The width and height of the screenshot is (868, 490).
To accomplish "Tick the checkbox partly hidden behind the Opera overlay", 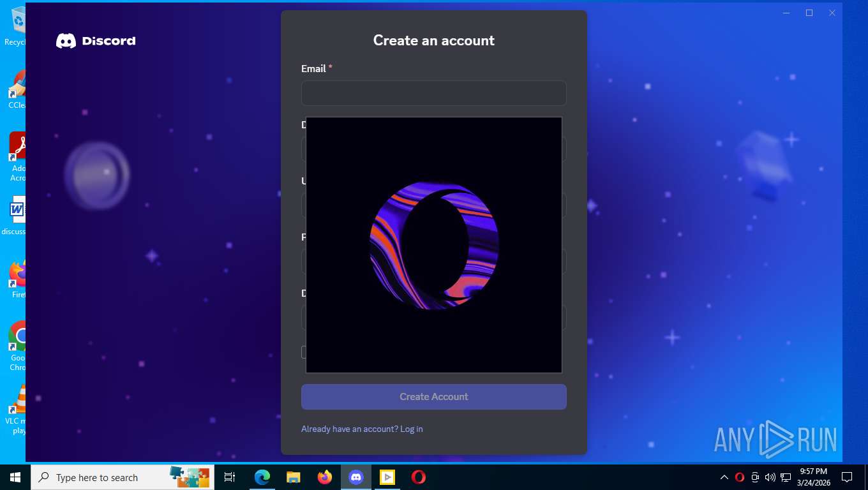I will coord(304,352).
